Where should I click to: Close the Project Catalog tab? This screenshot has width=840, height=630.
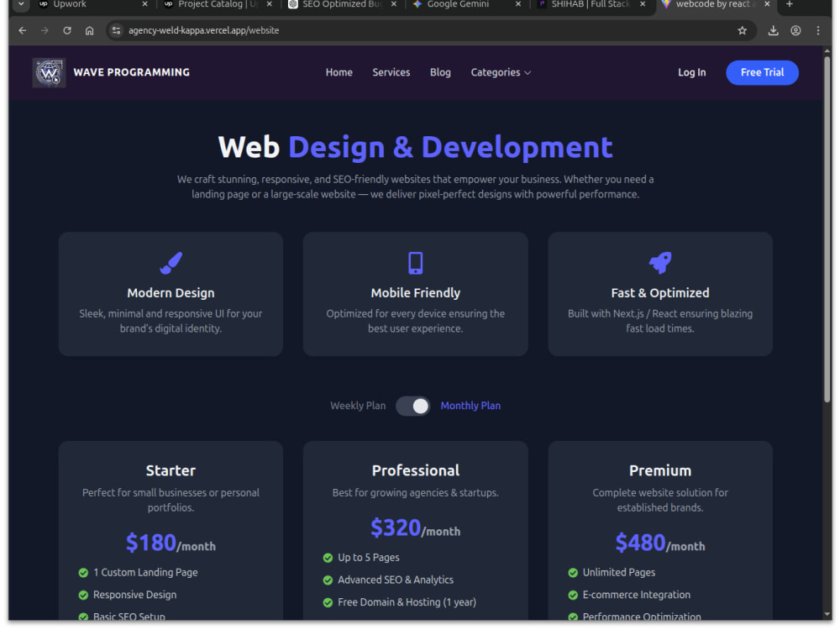coord(270,4)
